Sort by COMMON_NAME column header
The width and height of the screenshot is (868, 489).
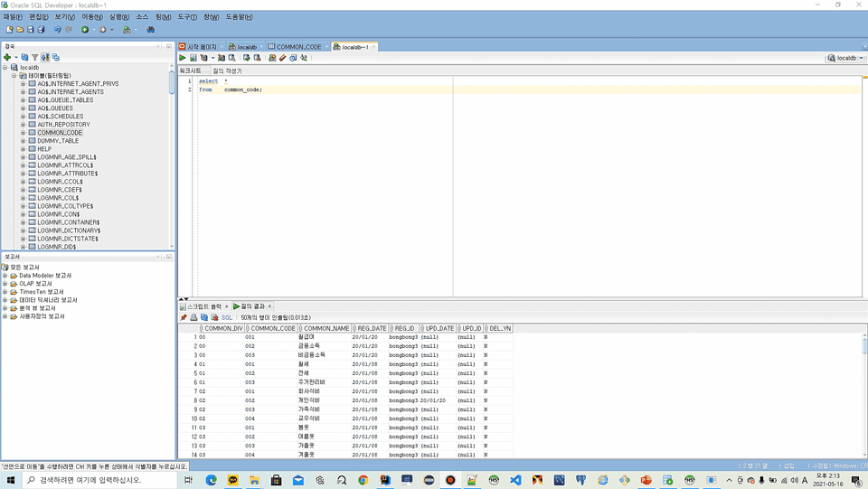pos(325,329)
